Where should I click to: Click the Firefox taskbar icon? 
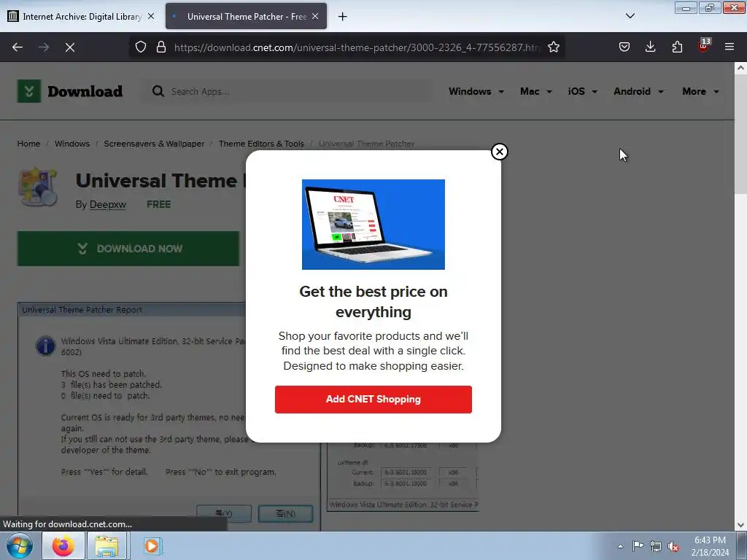coord(63,545)
